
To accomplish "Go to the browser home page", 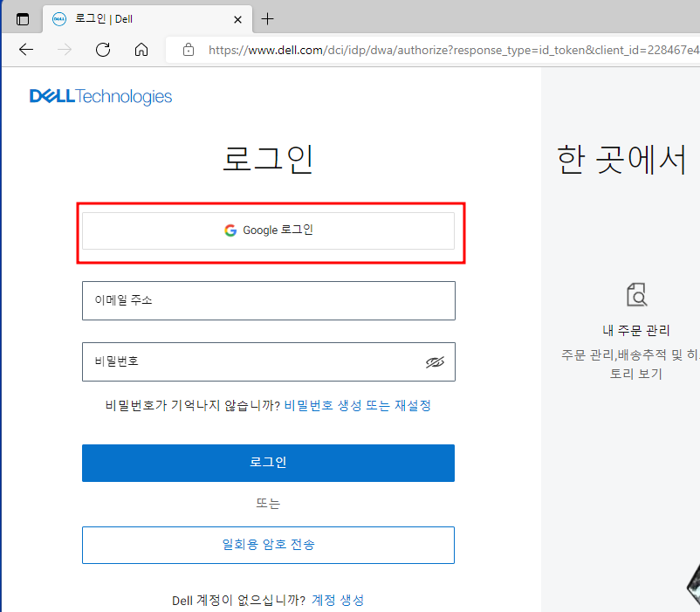I will [x=141, y=50].
